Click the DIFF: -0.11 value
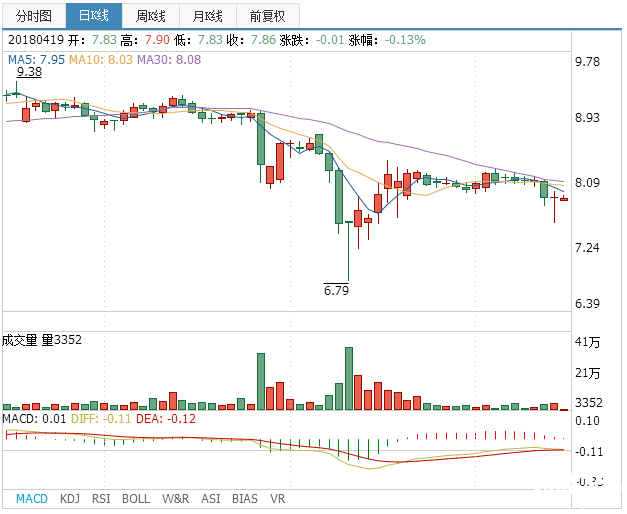Screen dimensions: 627x514 pyautogui.click(x=101, y=419)
